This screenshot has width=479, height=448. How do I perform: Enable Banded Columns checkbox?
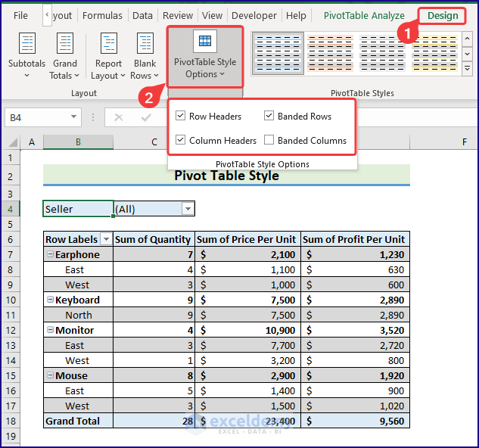pos(269,140)
